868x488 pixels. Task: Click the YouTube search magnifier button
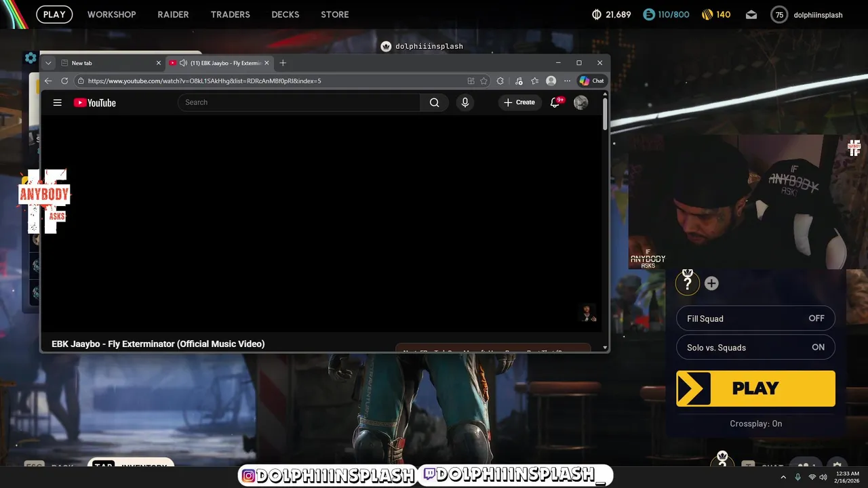[x=434, y=102]
